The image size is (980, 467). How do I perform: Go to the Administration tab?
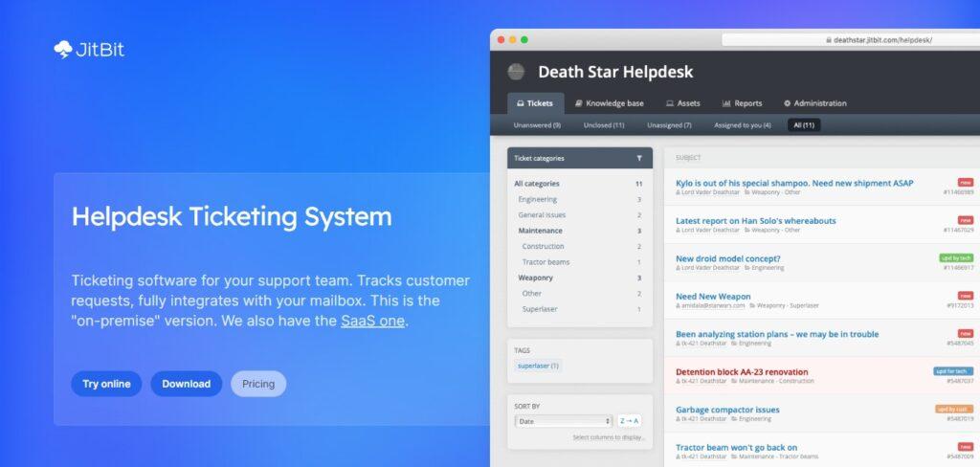pos(815,103)
